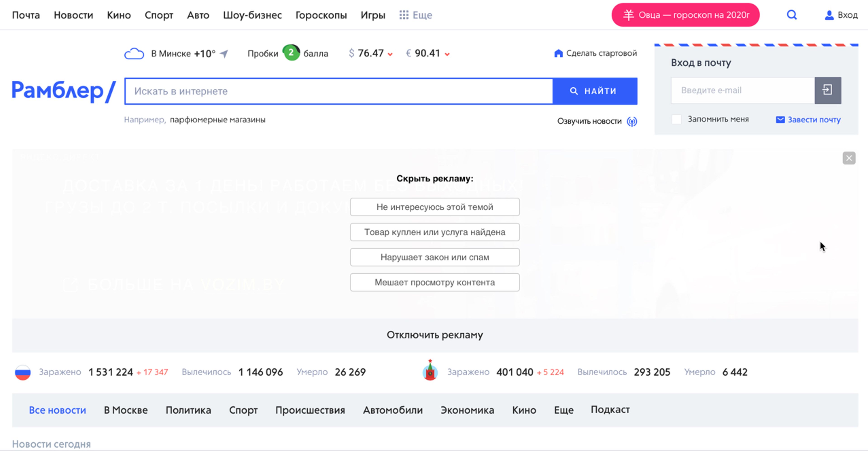Select the Подкаст news tab
The height and width of the screenshot is (451, 868).
click(610, 410)
